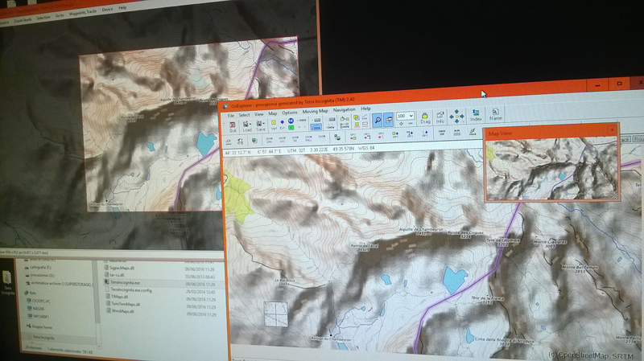The image size is (644, 361).
Task: Click the green satellite icon in second toolbar row
Action: 473,131
